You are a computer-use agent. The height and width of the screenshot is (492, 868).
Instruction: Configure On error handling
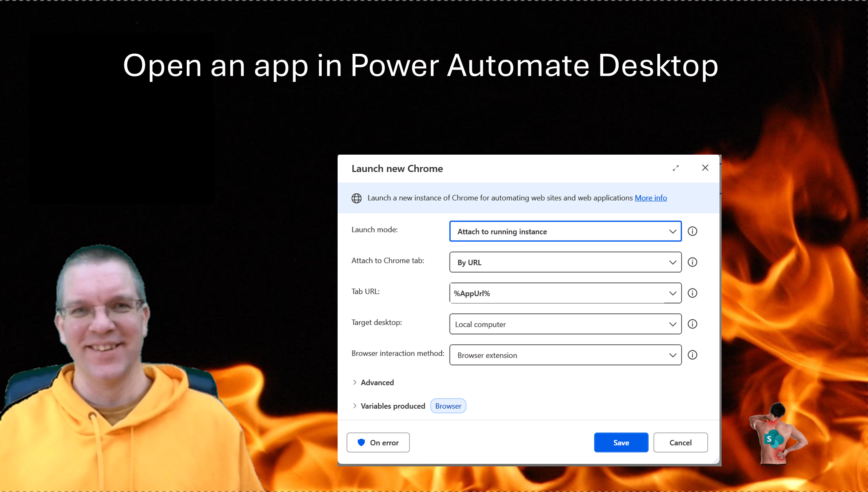(x=378, y=442)
